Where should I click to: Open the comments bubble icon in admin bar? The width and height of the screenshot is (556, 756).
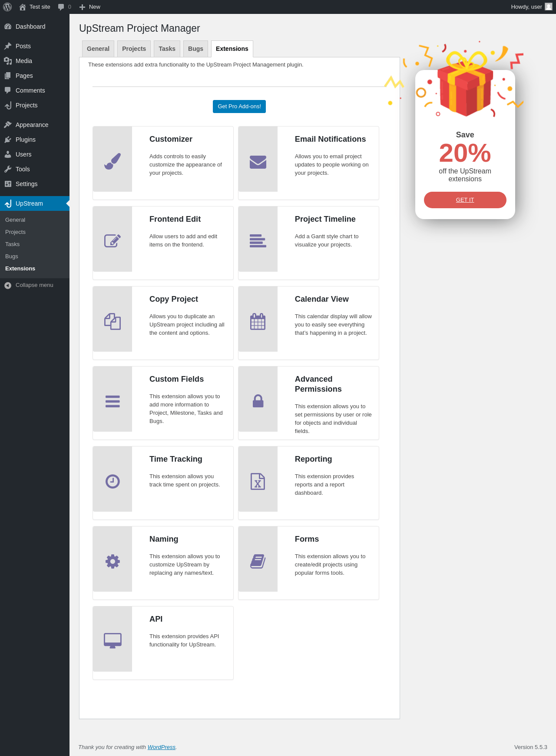click(61, 7)
